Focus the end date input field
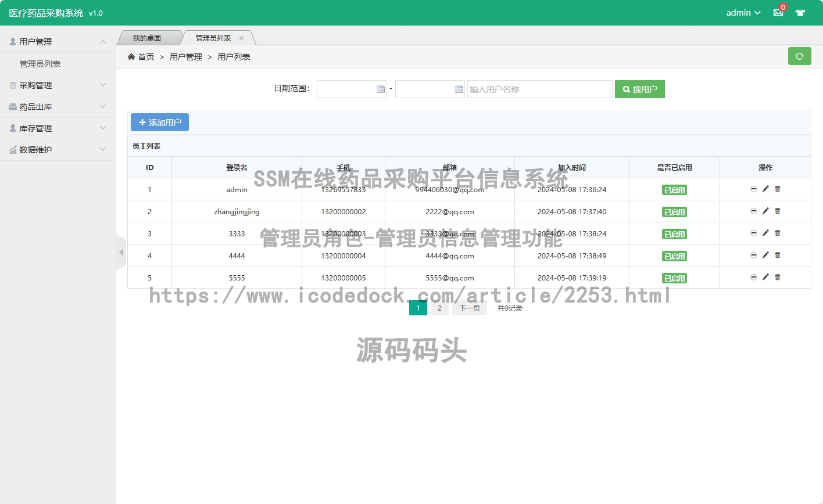Screen dimensions: 823x504 (430, 89)
